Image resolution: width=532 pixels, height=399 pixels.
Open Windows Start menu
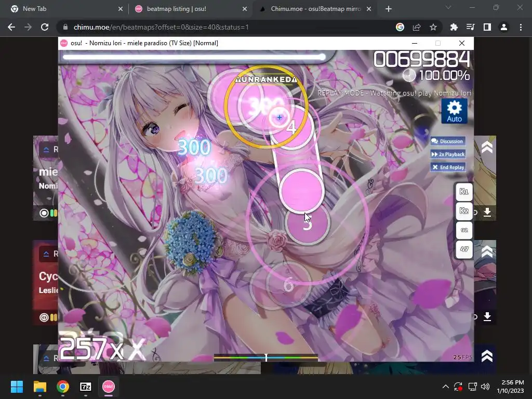(x=17, y=387)
